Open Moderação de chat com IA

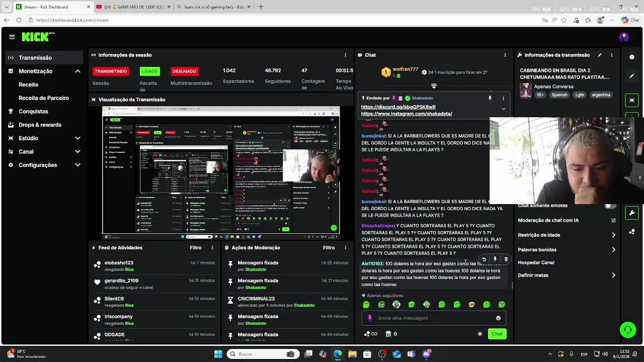(x=567, y=220)
